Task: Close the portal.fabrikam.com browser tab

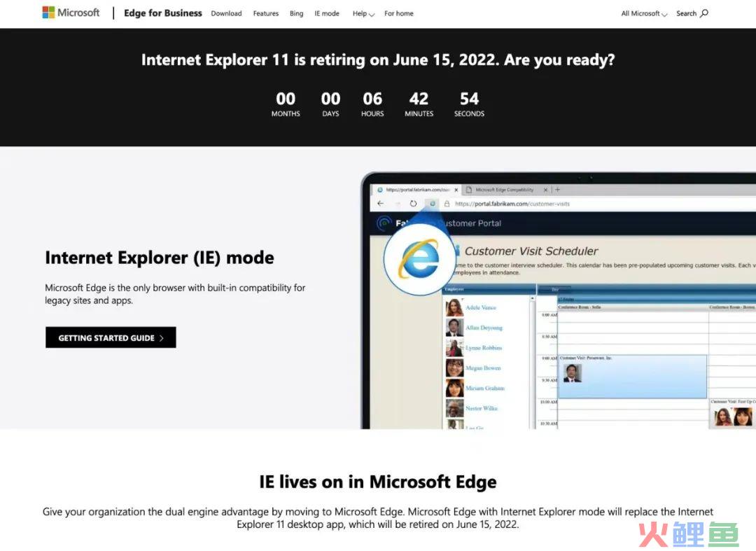Action: [x=456, y=190]
